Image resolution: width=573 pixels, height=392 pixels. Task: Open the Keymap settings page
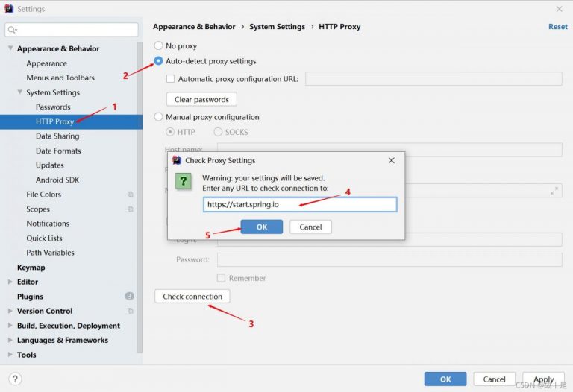click(31, 268)
